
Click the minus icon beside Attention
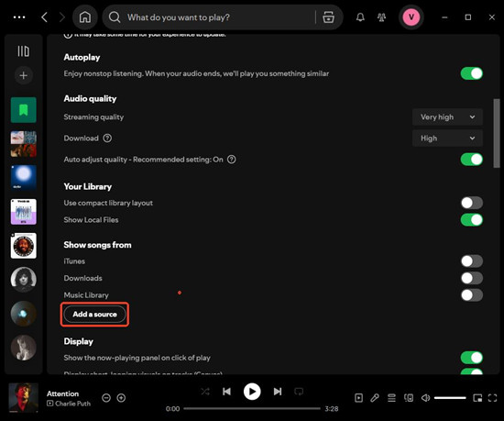[106, 398]
